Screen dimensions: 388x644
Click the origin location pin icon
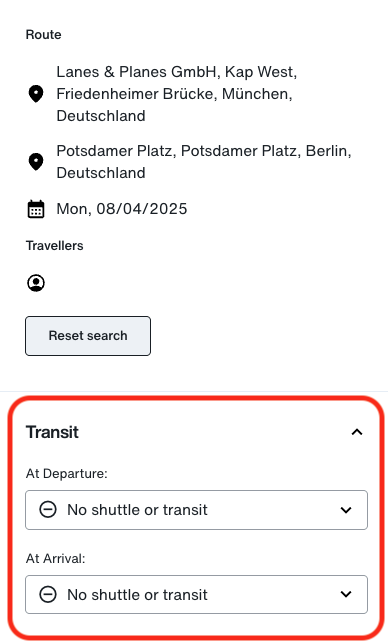click(36, 94)
